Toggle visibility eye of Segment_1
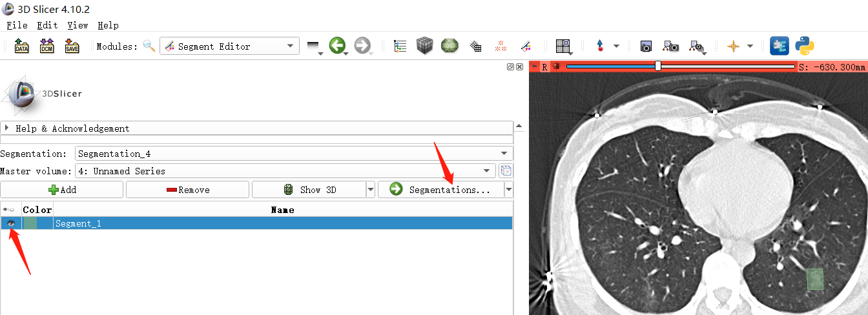 (11, 223)
